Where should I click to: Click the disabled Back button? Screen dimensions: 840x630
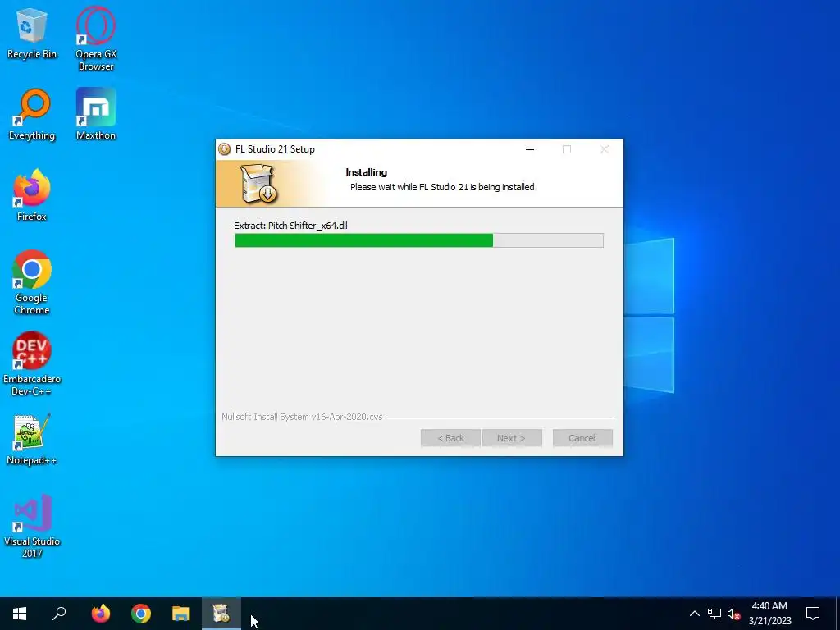(x=450, y=438)
